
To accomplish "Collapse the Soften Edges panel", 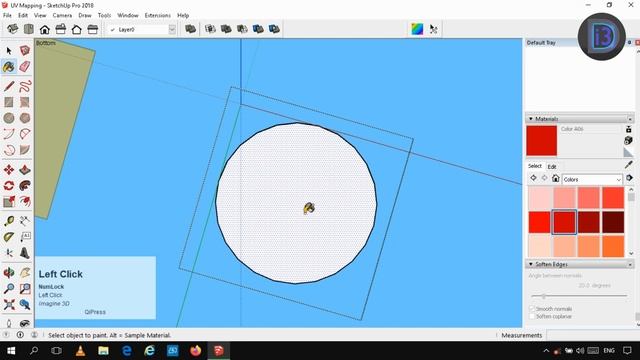I will point(531,264).
